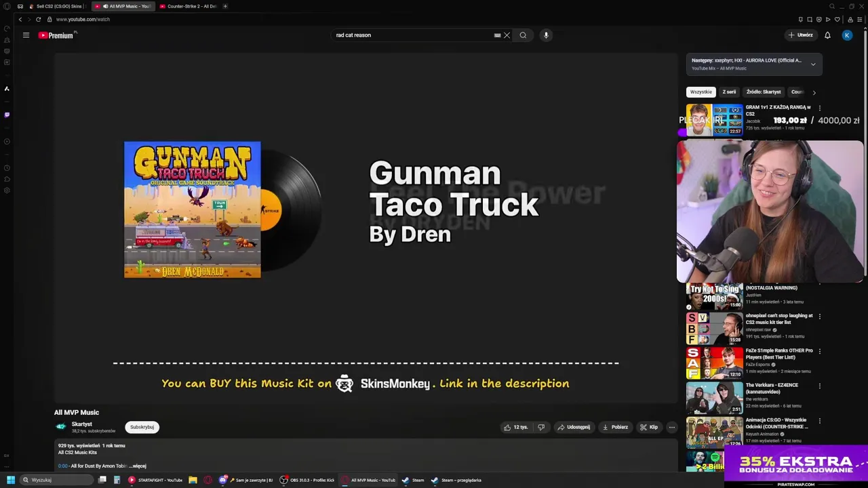
Task: Click the video player to toggle playback
Action: pos(366,228)
